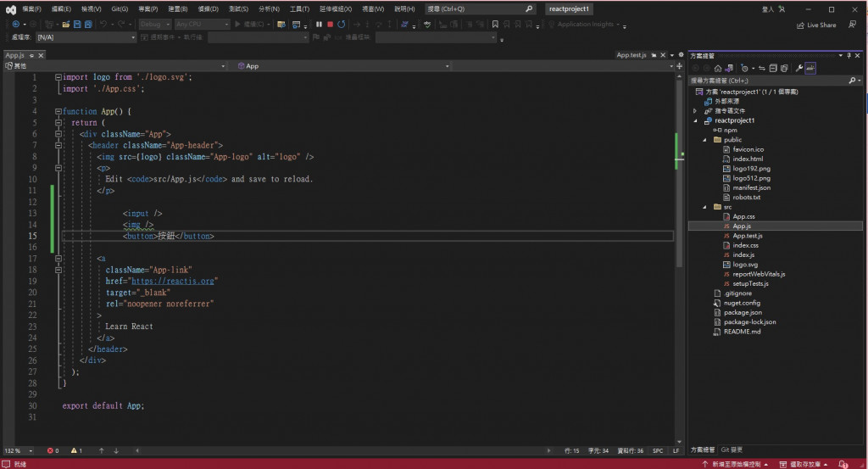Collapse the reactproject1 project node
Image resolution: width=868 pixels, height=469 pixels.
tap(695, 120)
